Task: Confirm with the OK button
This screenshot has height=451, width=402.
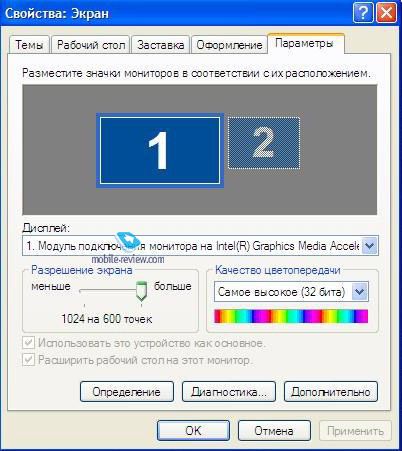Action: click(193, 431)
